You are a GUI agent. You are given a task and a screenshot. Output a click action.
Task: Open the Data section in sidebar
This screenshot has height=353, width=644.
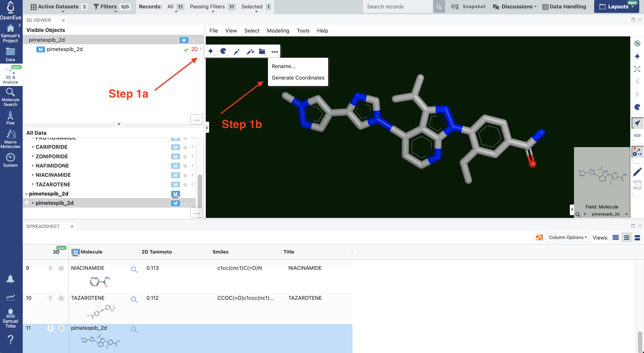point(10,55)
